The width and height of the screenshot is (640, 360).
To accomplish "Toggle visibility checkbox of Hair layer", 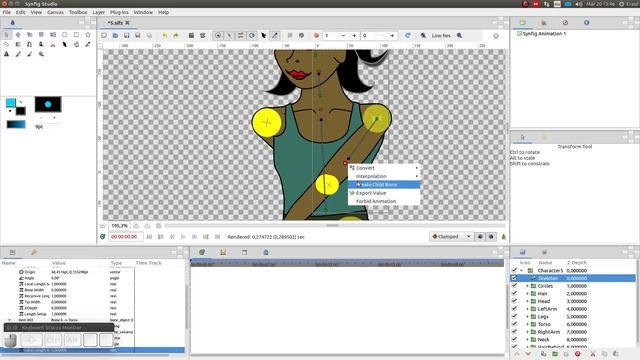I will pyautogui.click(x=514, y=293).
